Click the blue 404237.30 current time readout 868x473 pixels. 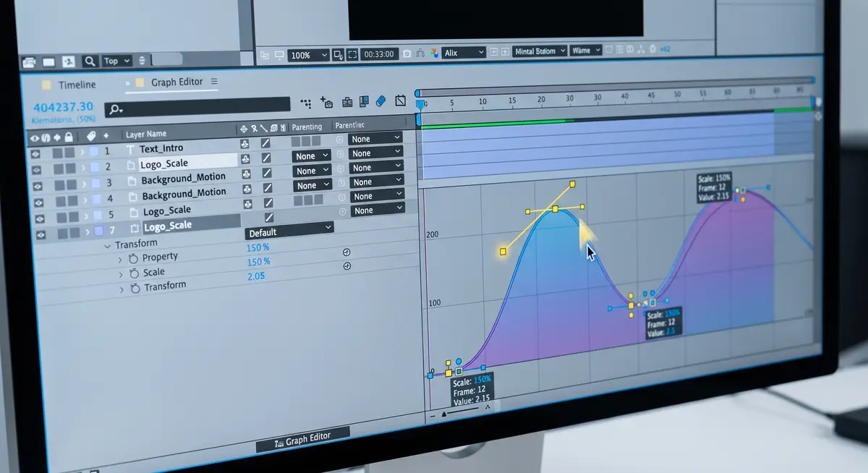point(63,106)
